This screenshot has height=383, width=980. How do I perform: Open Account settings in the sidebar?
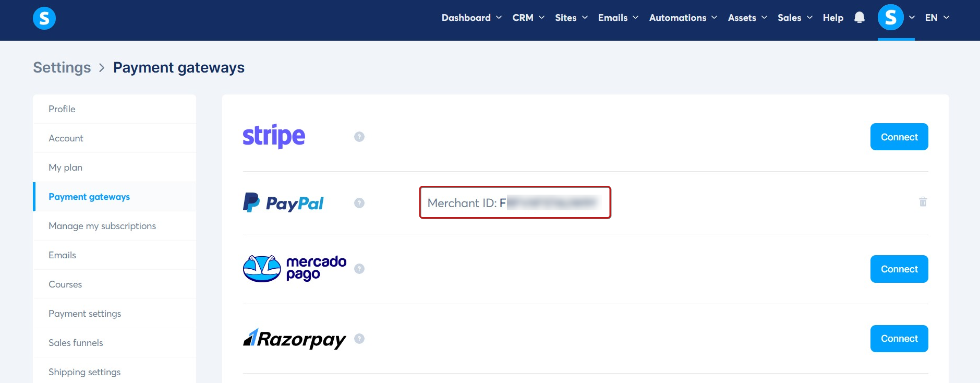click(x=114, y=138)
